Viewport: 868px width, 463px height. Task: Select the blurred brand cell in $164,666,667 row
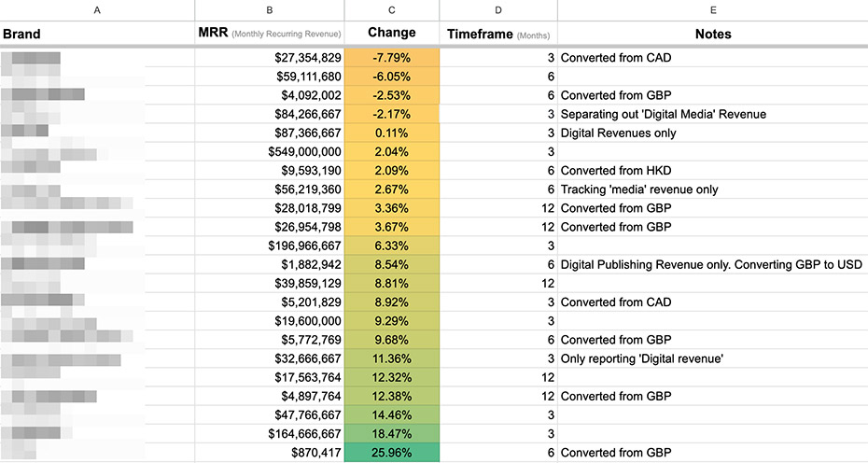[x=97, y=434]
